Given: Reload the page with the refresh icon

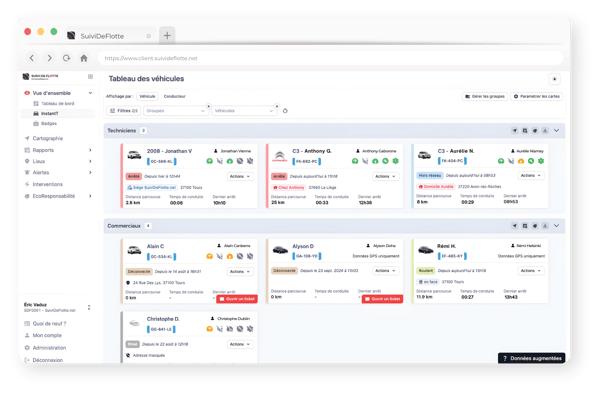Looking at the screenshot, I should coord(67,58).
